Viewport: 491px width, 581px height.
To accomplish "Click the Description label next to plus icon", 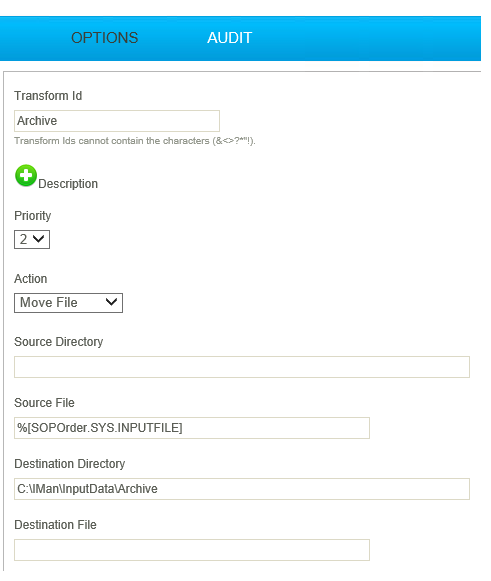I will click(68, 184).
